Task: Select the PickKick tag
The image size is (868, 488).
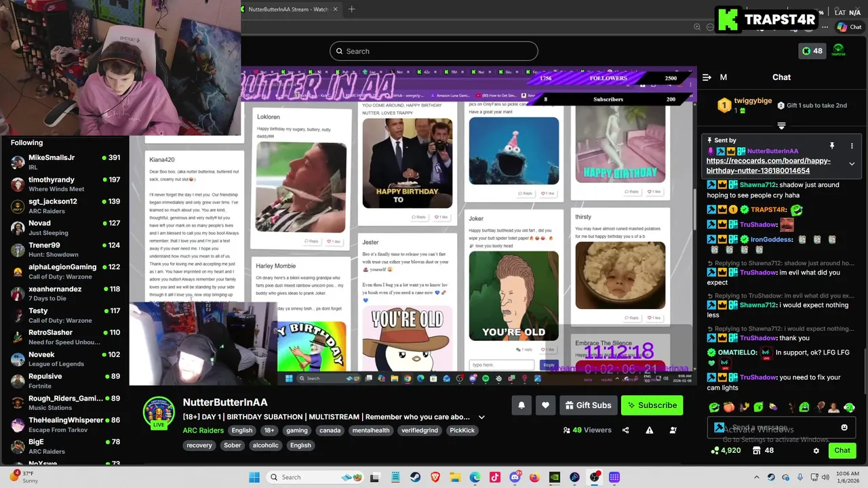Action: [462, 430]
